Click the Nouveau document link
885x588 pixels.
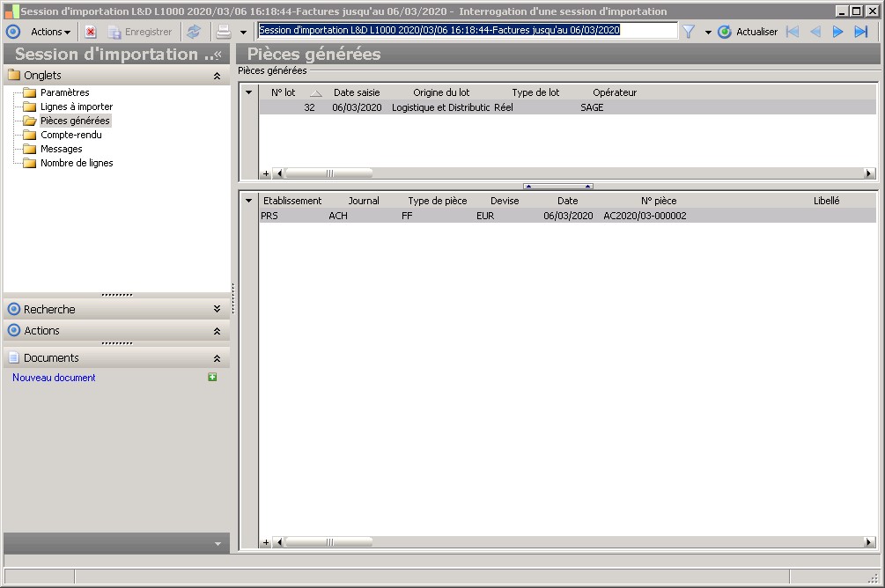tap(55, 378)
